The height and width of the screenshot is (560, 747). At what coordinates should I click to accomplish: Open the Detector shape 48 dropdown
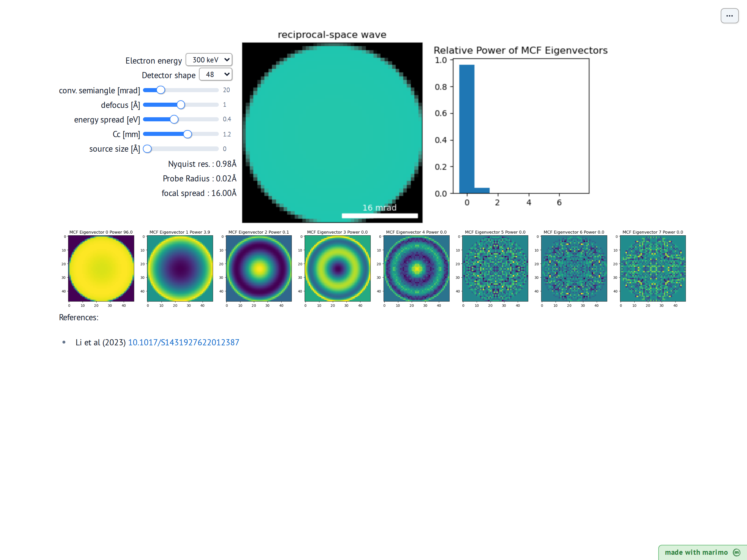[x=216, y=74]
